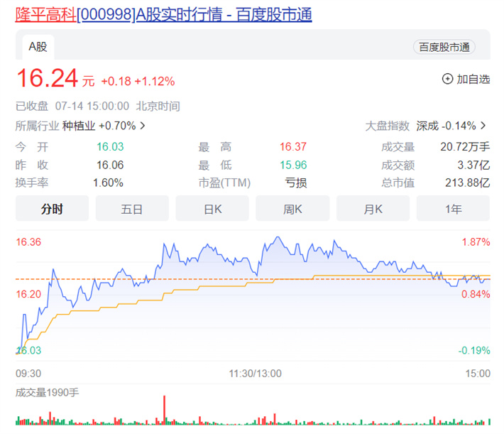Click the tallest red volume bar

164,411
